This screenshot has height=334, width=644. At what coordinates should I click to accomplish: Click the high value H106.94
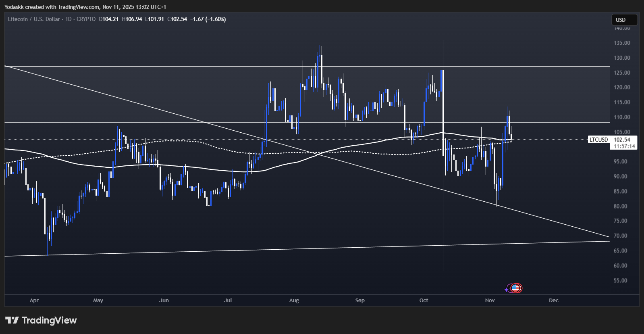click(x=132, y=19)
